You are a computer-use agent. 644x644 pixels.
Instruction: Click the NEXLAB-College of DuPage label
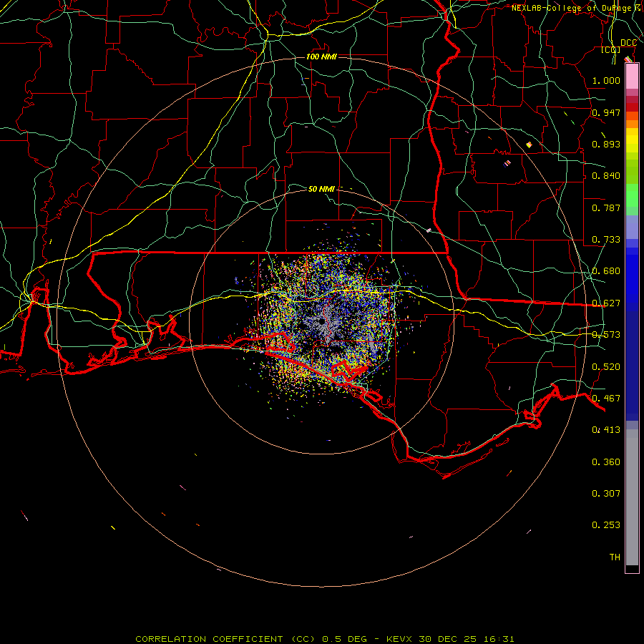(571, 8)
